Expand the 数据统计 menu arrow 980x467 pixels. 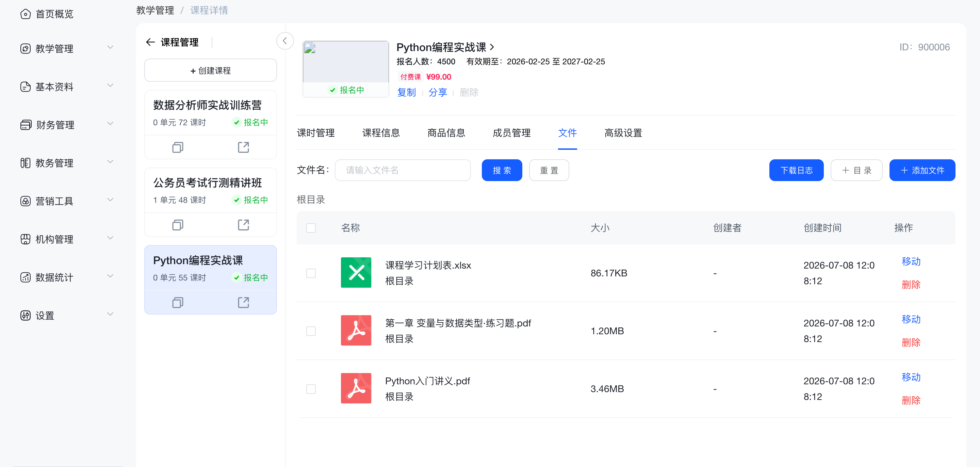tap(110, 276)
